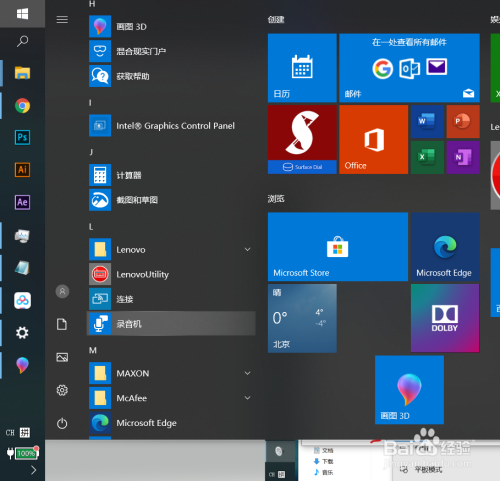Image resolution: width=500 pixels, height=481 pixels.
Task: Open the Office tile
Action: coord(373,139)
